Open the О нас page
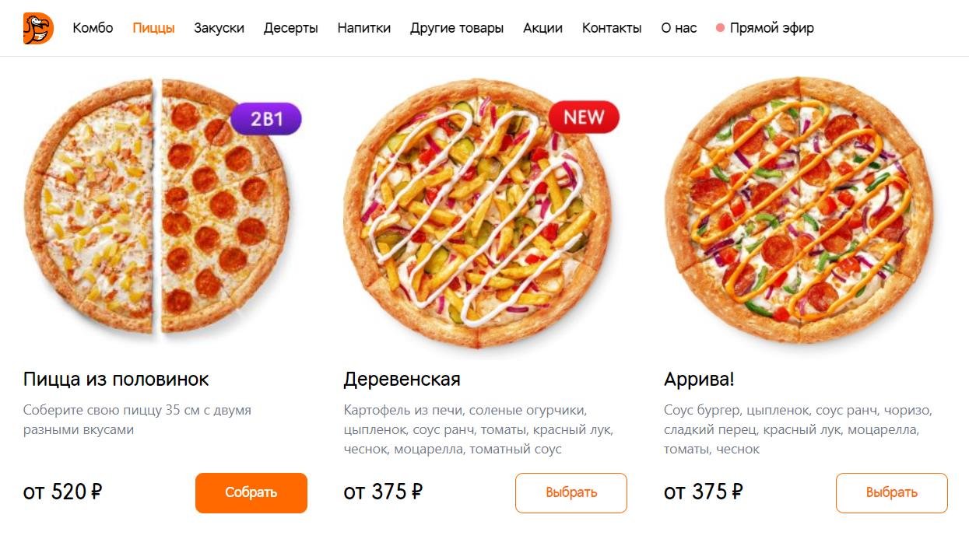Screen dimensions: 969x560 coord(679,28)
